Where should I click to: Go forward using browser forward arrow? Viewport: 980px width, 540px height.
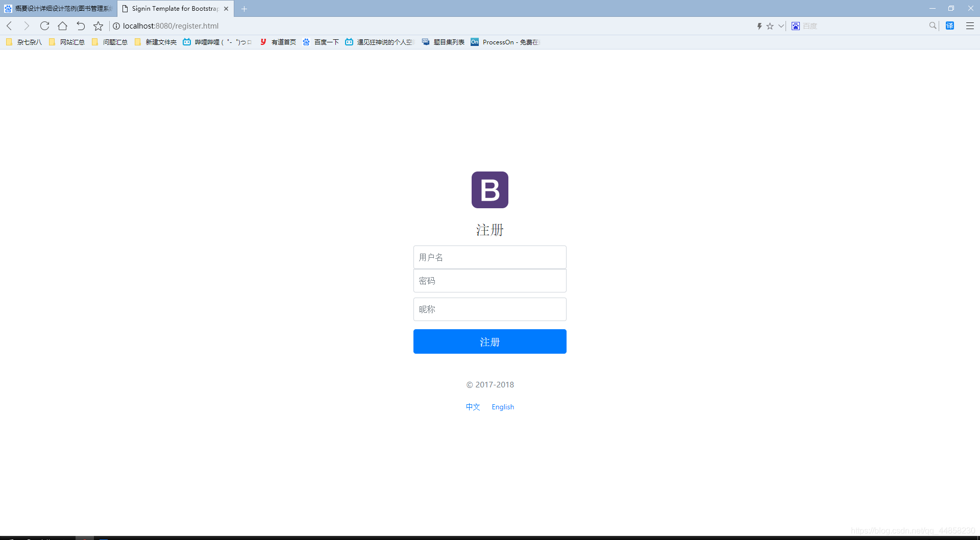click(27, 26)
